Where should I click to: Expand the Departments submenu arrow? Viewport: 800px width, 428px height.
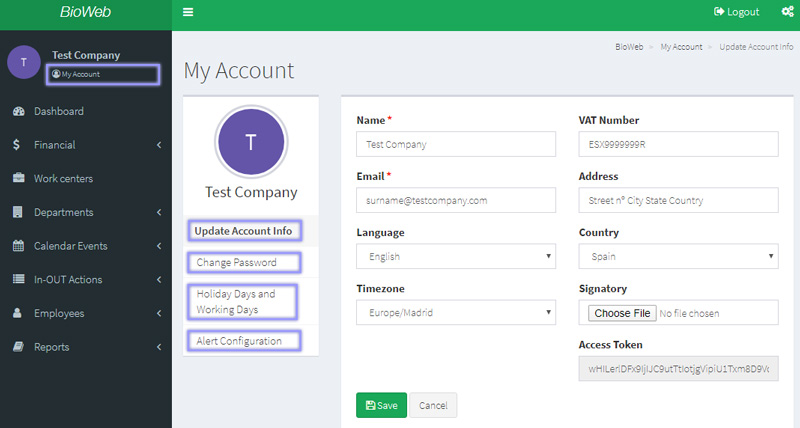159,212
